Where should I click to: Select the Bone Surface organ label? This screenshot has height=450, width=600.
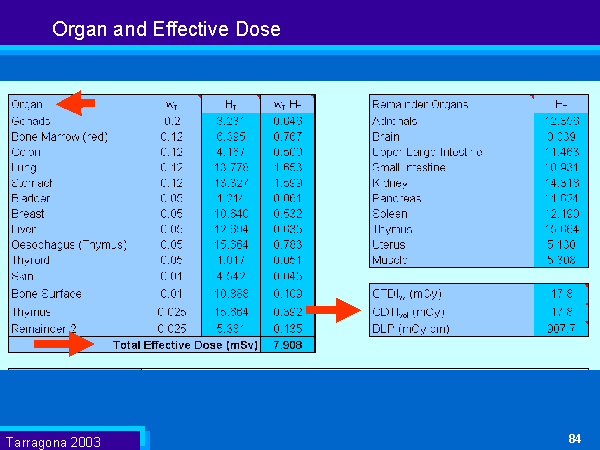tap(45, 295)
